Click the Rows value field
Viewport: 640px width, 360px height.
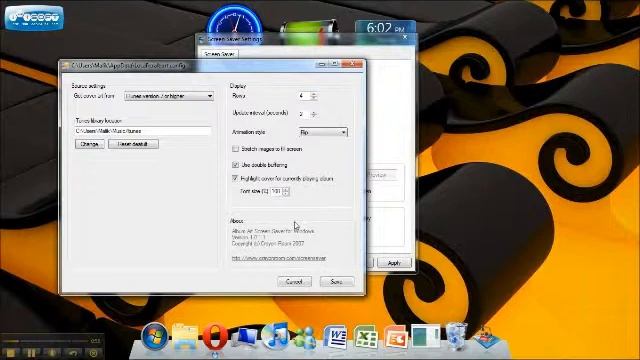click(304, 96)
